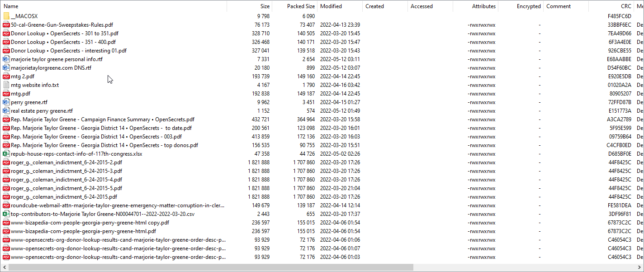The image size is (644, 272).
Task: Click the RTF icon for marjorie taylor greene personal info
Action: click(6, 59)
